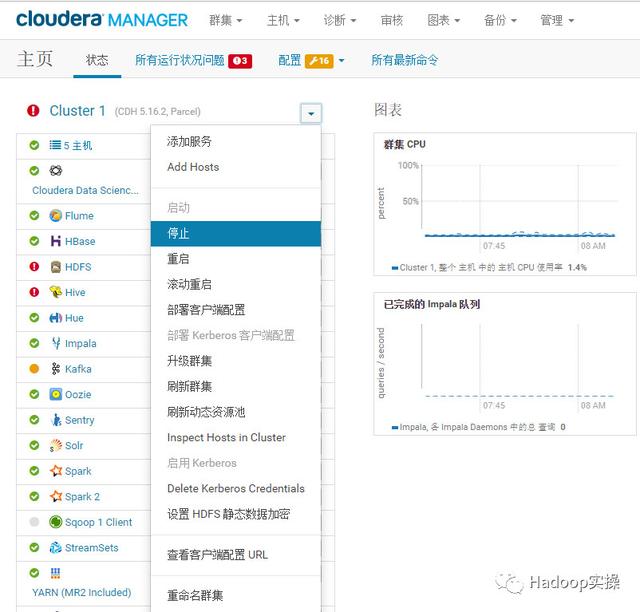The width and height of the screenshot is (640, 612).
Task: Open the 5 主机 hosts link
Action: pyautogui.click(x=78, y=145)
